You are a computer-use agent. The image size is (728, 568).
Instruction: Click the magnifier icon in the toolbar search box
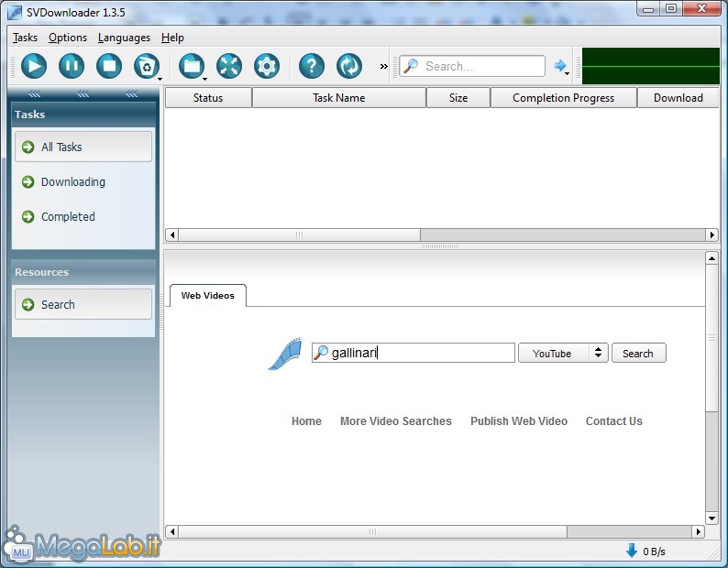[x=411, y=66]
